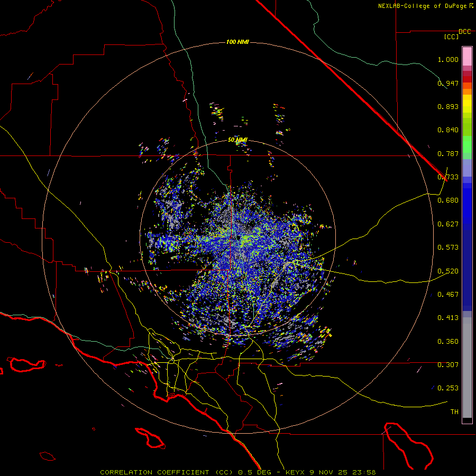Click the 100 NMI range ring label
The image size is (476, 476).
237,42
